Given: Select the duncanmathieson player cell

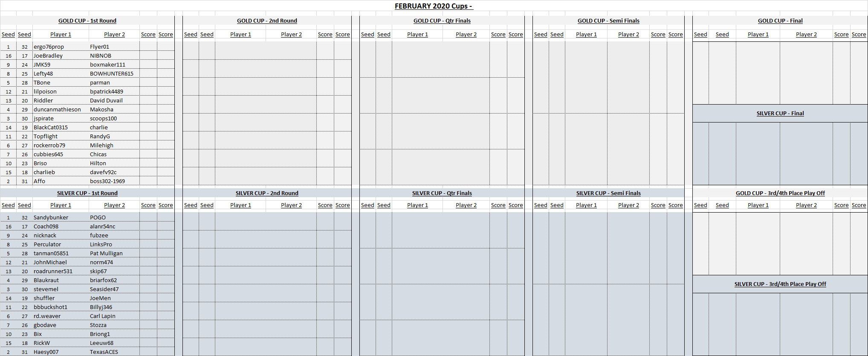Looking at the screenshot, I should pyautogui.click(x=57, y=110).
